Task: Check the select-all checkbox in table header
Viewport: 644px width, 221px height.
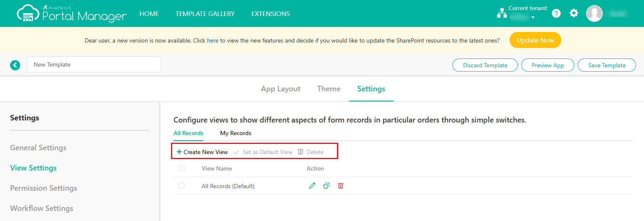Action: tap(181, 168)
